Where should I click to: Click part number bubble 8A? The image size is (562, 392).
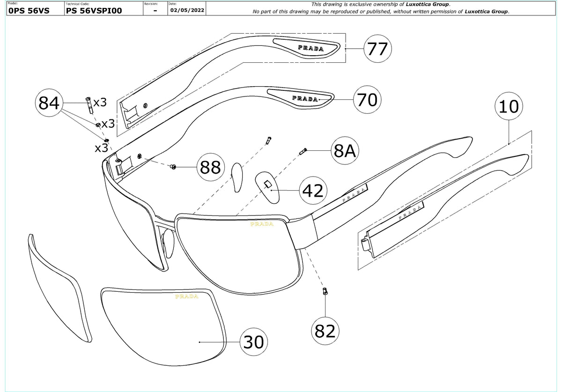pos(345,150)
